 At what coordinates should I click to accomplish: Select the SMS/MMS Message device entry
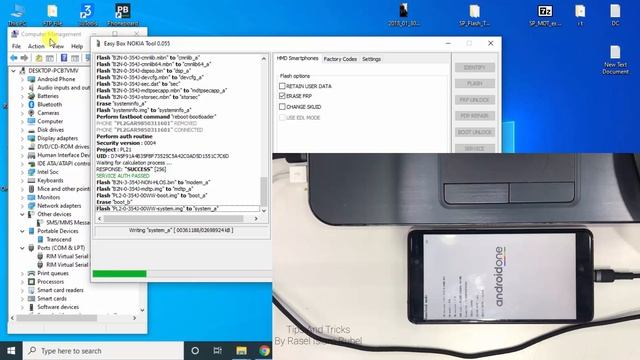67,222
